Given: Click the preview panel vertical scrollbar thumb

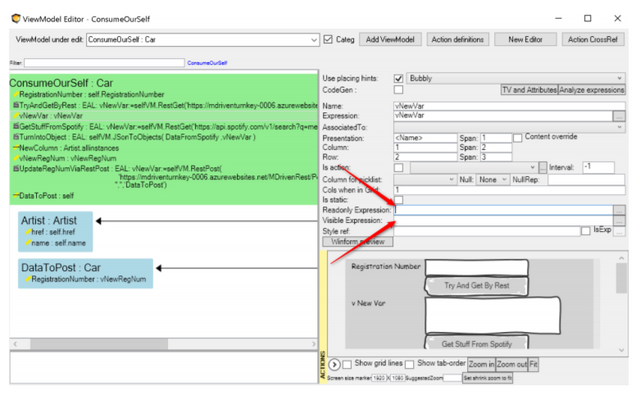Looking at the screenshot, I should (621, 278).
